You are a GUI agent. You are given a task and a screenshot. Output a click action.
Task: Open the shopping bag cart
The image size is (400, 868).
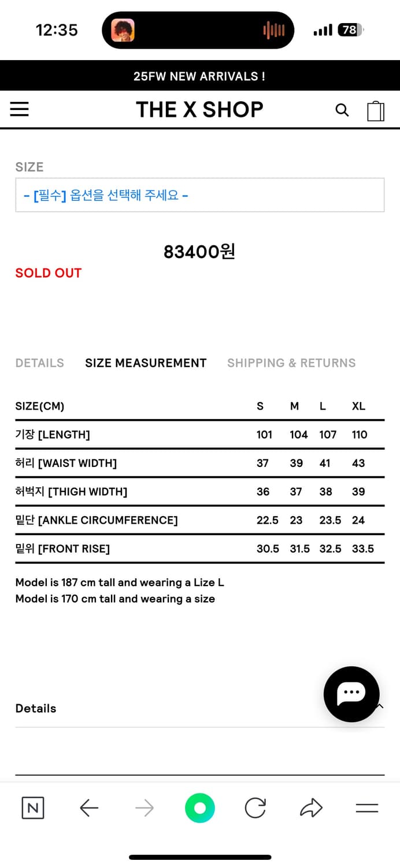tap(376, 111)
